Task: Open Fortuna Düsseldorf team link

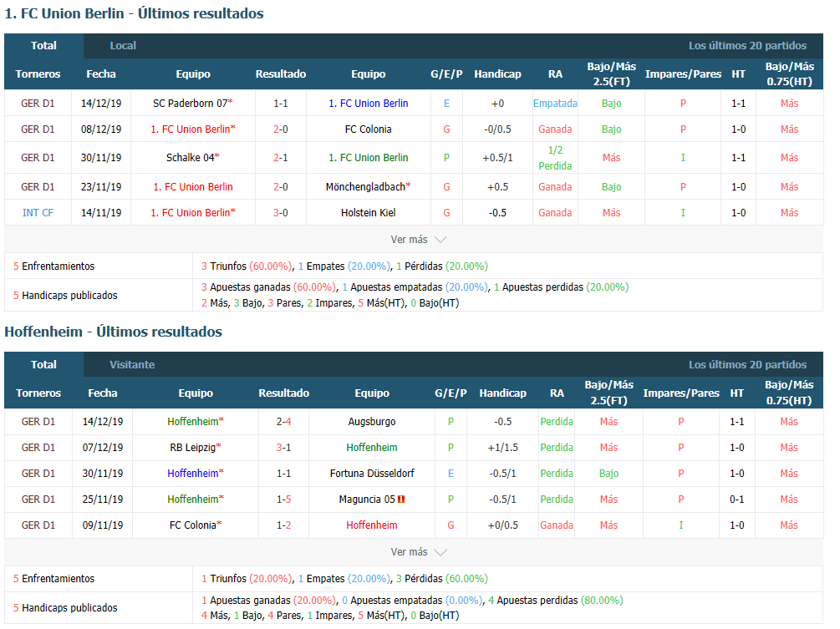Action: tap(372, 474)
